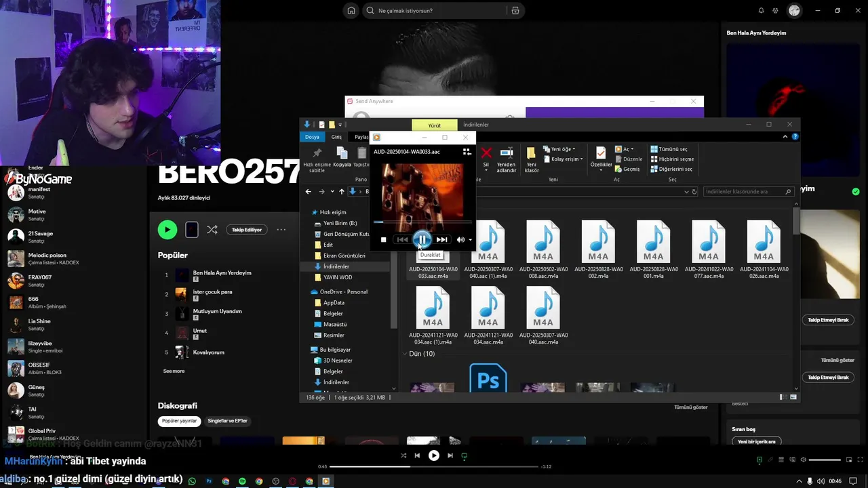Click Yeniden adlandır rename icon
Image resolution: width=868 pixels, height=488 pixels.
[x=507, y=160]
